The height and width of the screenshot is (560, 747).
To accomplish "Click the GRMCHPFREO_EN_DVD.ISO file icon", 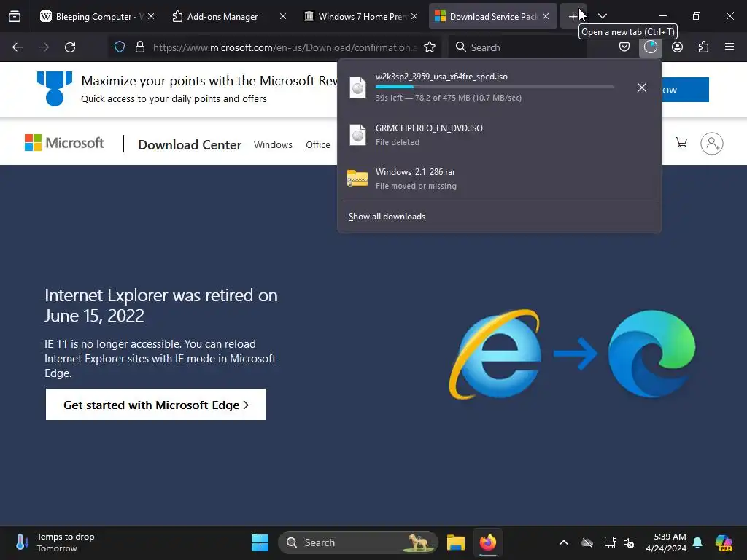I will tap(357, 135).
